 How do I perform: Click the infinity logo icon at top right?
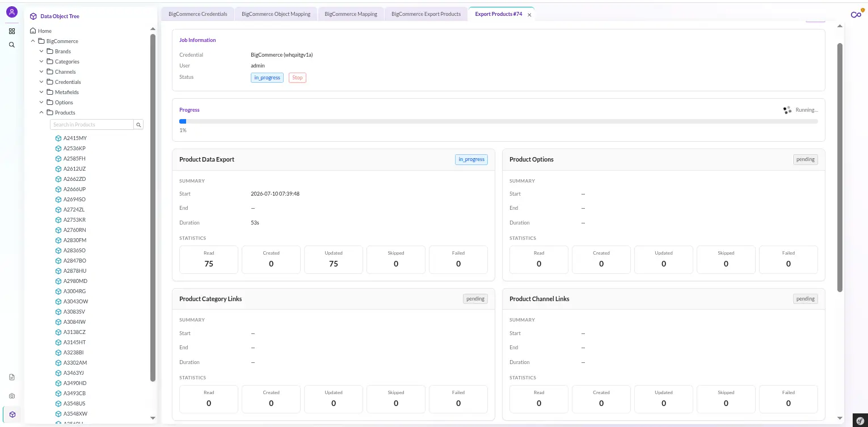856,15
